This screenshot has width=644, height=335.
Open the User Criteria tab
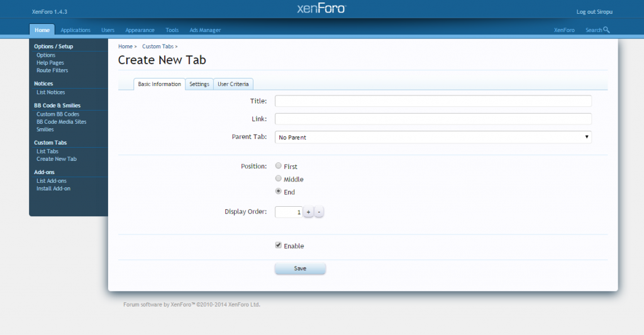pos(233,84)
